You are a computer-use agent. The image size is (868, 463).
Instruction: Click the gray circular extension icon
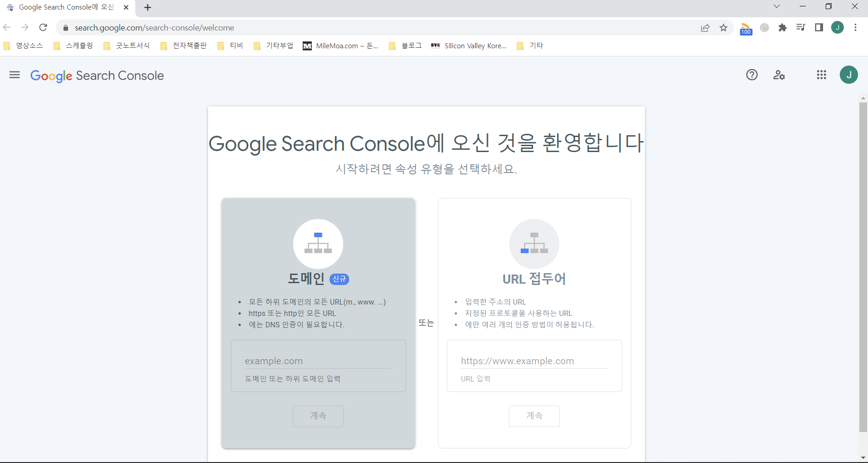(x=765, y=28)
